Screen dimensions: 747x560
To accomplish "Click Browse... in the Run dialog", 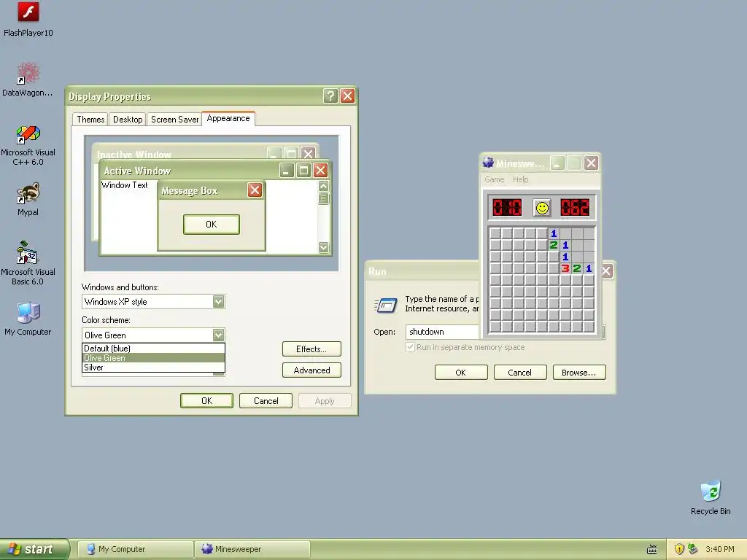I will pos(578,373).
